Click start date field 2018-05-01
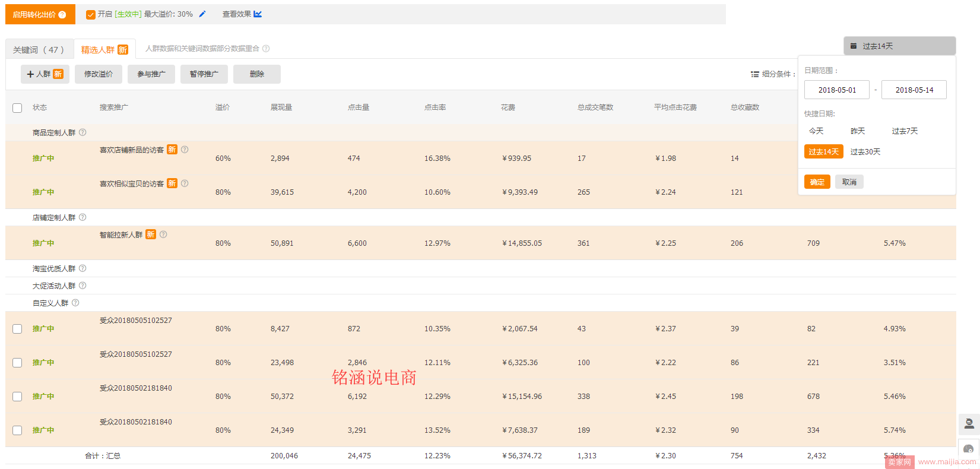 point(837,90)
